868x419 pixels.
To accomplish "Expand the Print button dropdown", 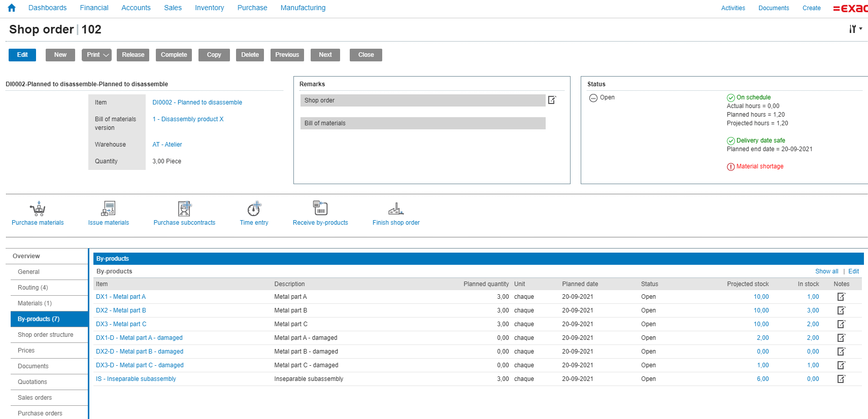I will coord(106,55).
